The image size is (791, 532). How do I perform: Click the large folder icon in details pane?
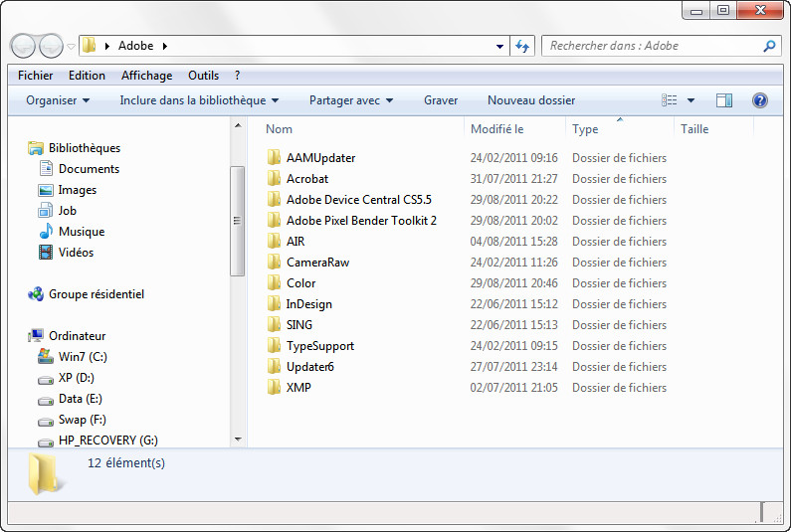point(47,473)
